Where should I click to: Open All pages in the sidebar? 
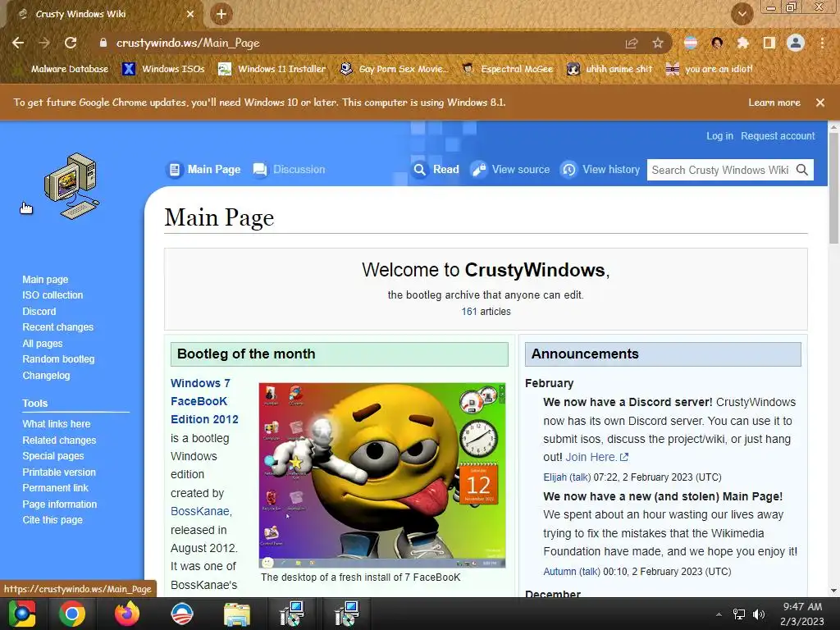coord(43,344)
